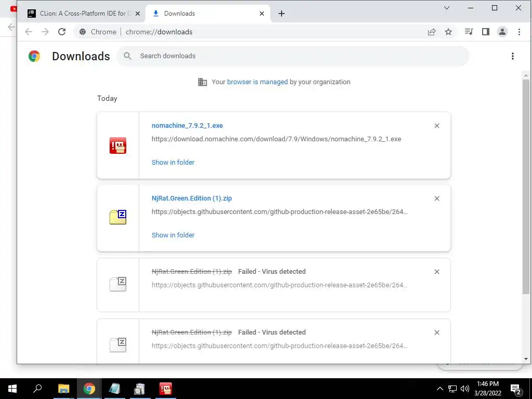Open the active NjRat.Green.Edition (1).zip link
The image size is (532, 399).
(x=192, y=198)
